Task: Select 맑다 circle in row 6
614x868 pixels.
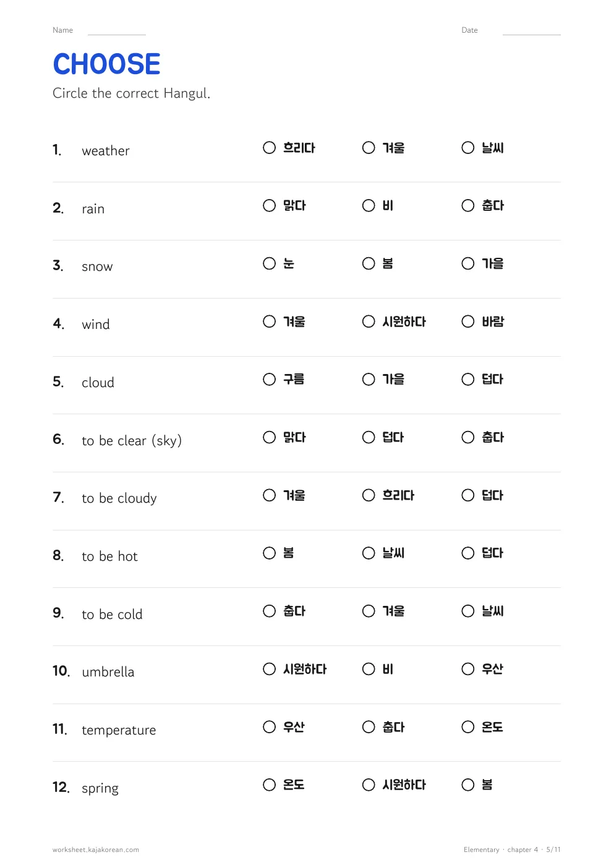Action: point(269,437)
